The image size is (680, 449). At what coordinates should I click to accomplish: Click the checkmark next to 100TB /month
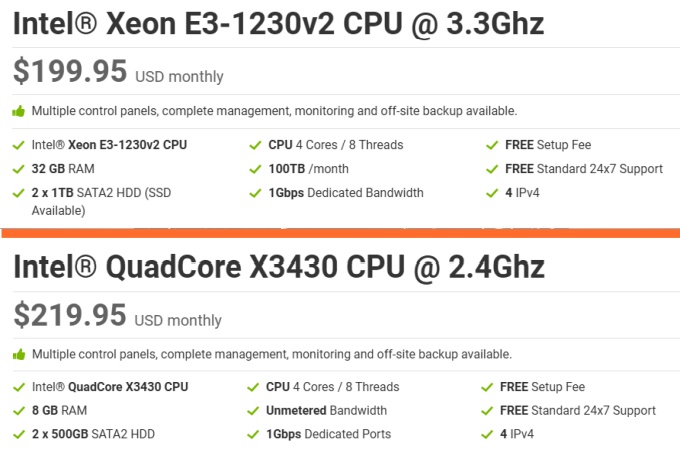(x=254, y=168)
